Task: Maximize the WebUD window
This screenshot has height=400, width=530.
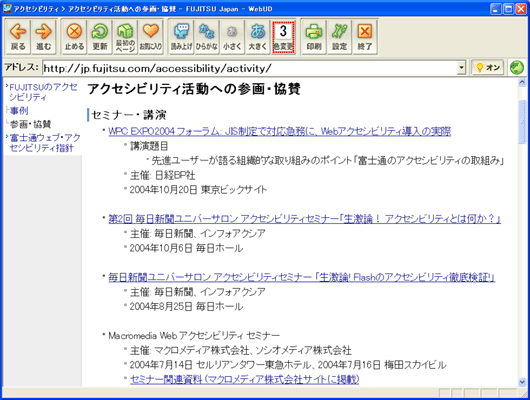Action: tap(508, 9)
